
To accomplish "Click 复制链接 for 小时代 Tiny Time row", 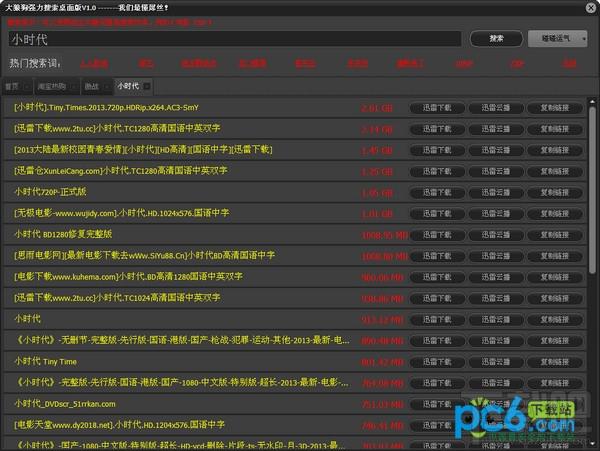I will [555, 362].
